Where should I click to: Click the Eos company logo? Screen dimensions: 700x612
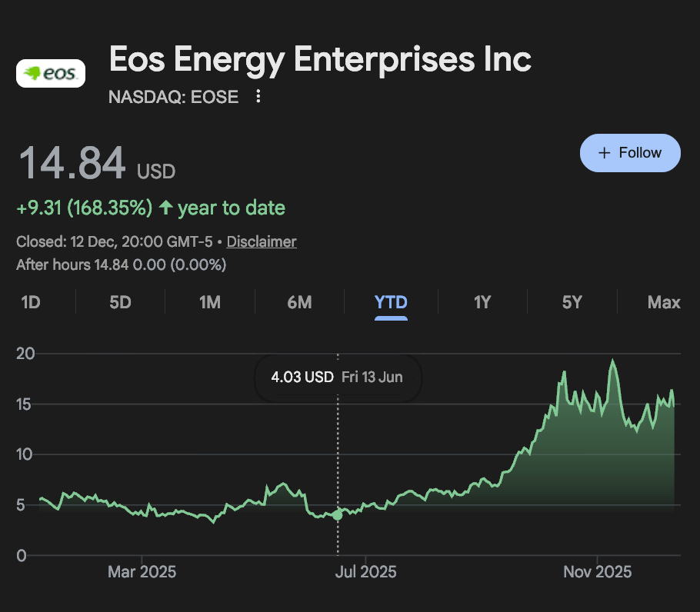(51, 73)
